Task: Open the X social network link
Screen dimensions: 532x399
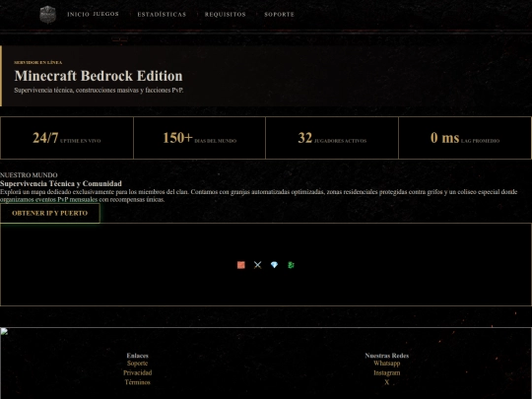Action: tap(387, 382)
